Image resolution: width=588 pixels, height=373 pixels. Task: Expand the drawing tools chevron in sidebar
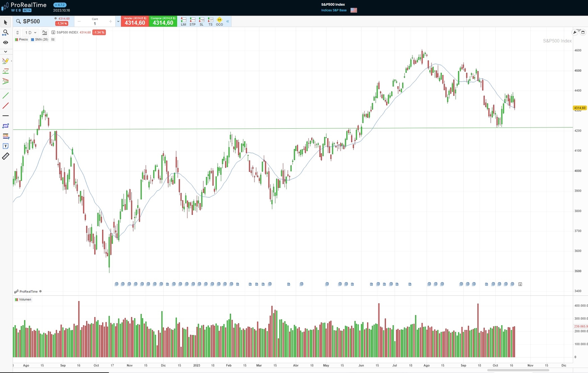[x=6, y=51]
